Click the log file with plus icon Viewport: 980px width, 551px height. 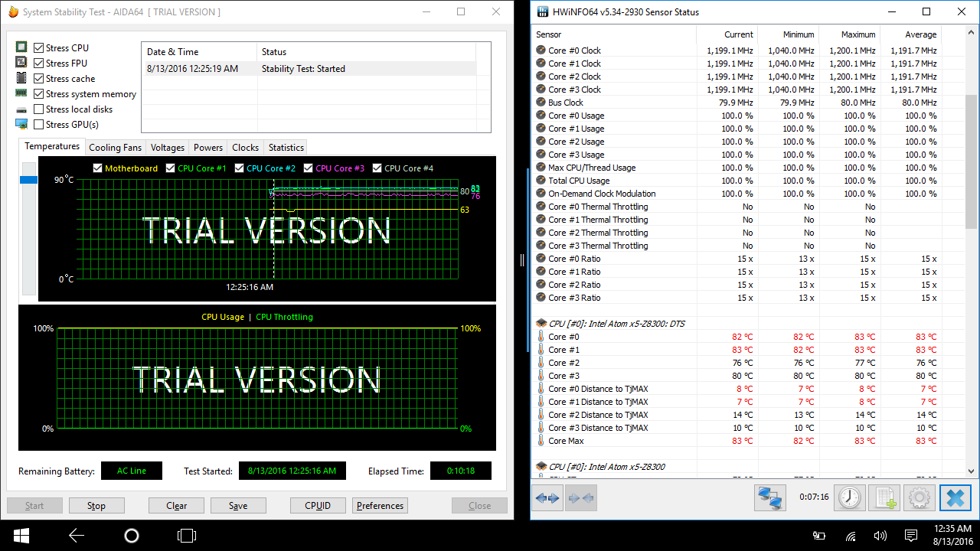point(884,498)
